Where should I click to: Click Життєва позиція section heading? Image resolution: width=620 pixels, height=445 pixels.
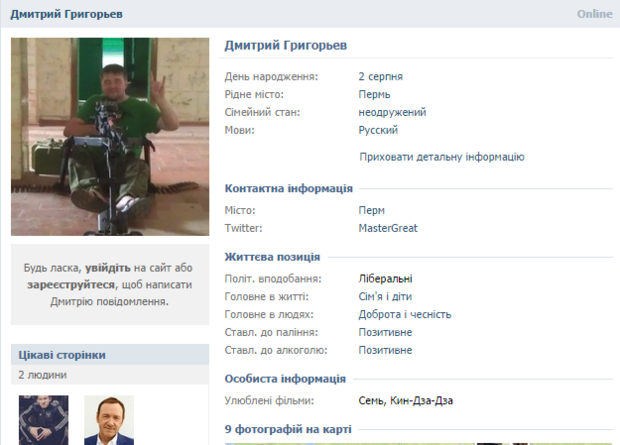[x=272, y=257]
